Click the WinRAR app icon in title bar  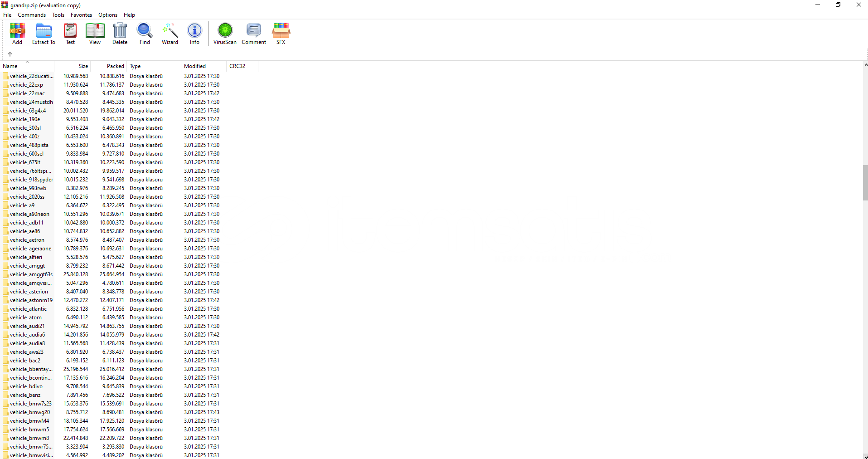(x=5, y=5)
